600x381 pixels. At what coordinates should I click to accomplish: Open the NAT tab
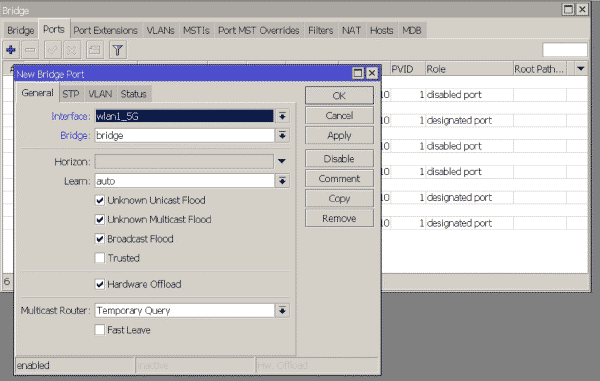click(351, 31)
